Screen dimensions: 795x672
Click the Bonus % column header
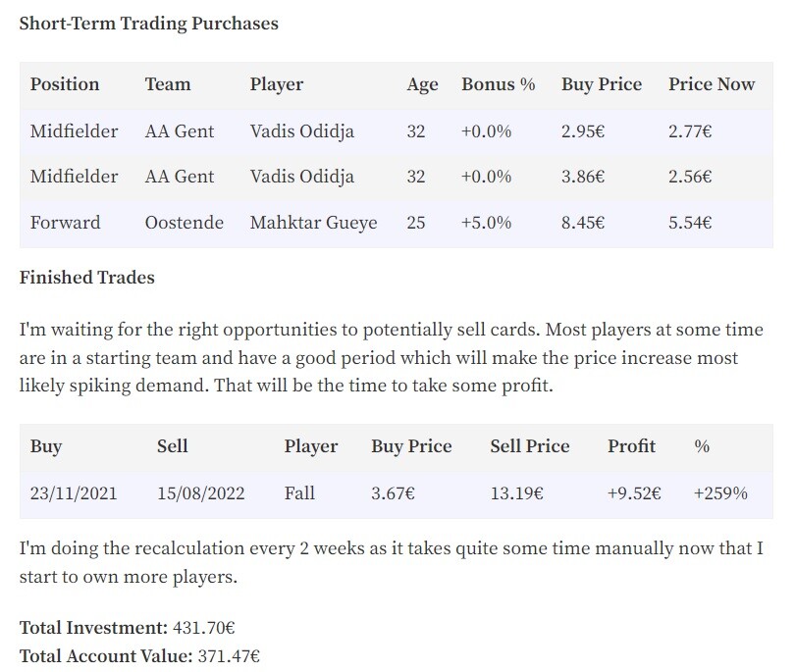pos(498,84)
